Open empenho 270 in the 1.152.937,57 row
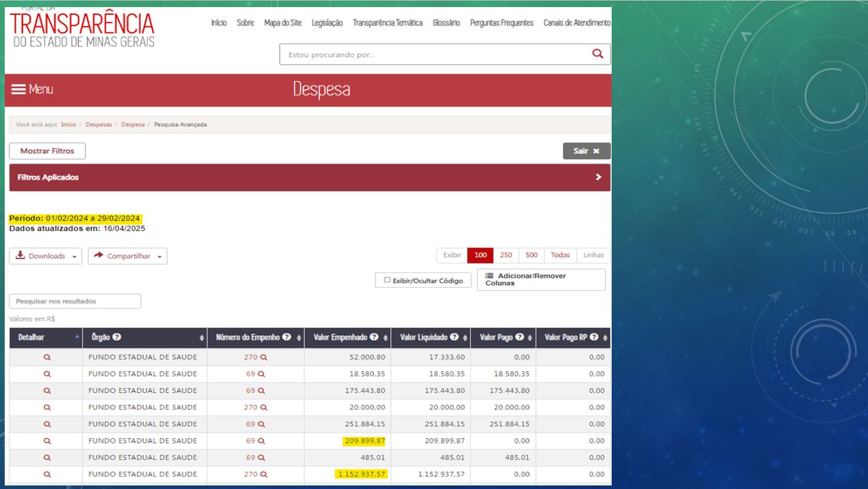 coord(255,474)
